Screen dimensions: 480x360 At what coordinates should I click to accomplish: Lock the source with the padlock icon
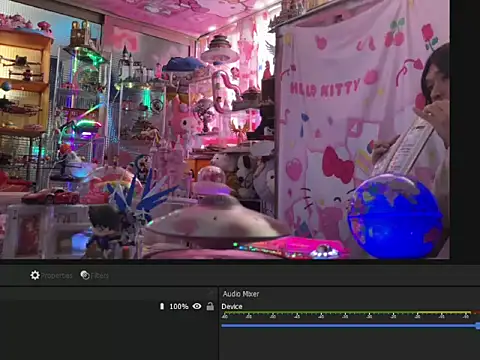210,306
